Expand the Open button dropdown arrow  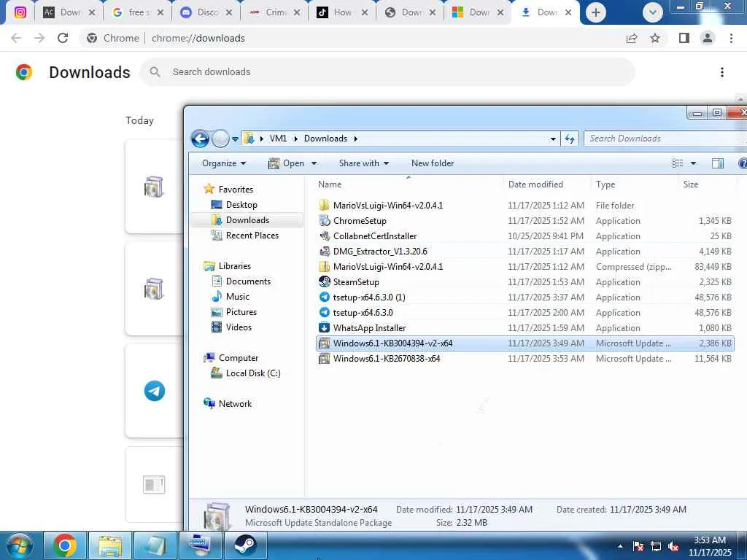pyautogui.click(x=314, y=163)
